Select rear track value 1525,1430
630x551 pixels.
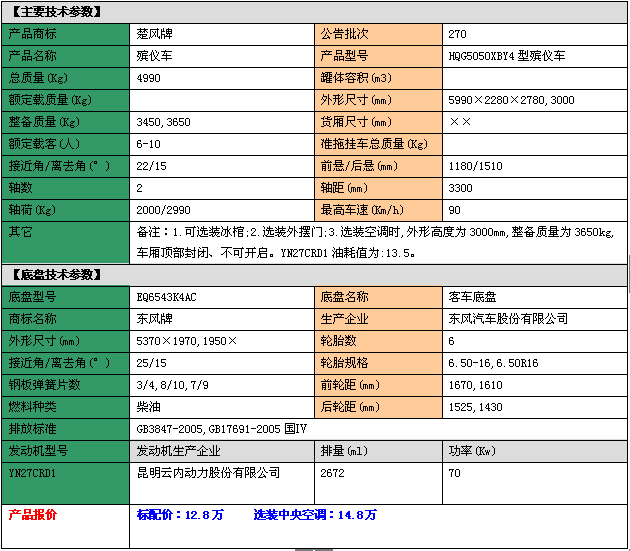point(475,408)
